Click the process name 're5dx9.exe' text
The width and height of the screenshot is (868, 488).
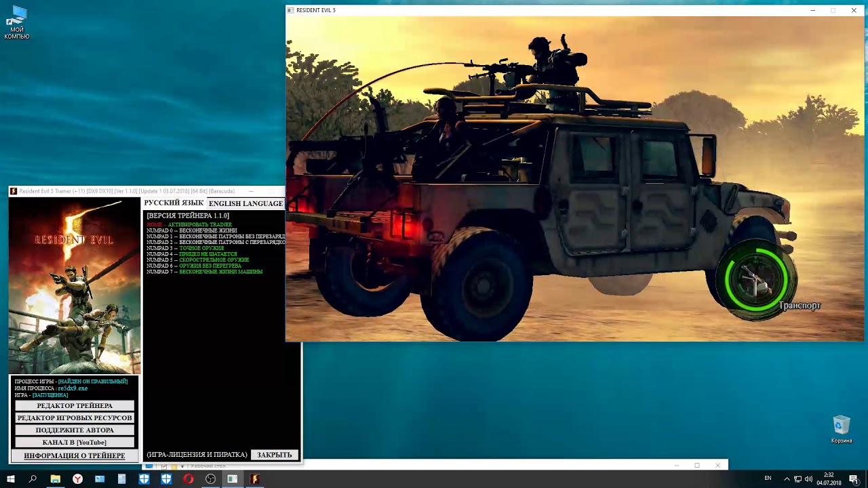pyautogui.click(x=73, y=388)
